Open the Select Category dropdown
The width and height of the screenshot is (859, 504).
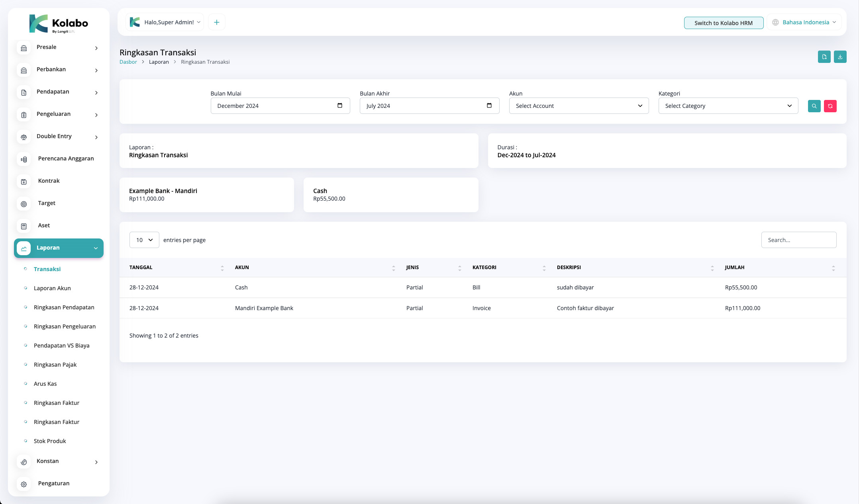click(728, 106)
